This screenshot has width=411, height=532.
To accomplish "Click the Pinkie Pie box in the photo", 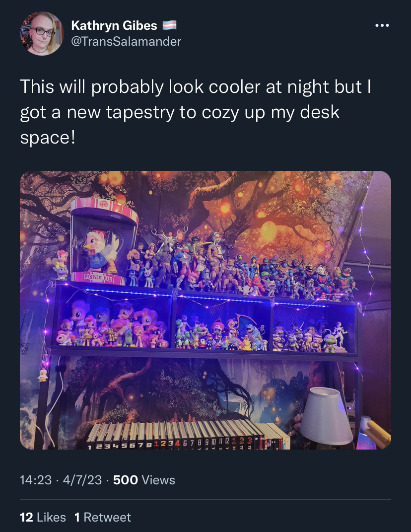I will coord(103,241).
